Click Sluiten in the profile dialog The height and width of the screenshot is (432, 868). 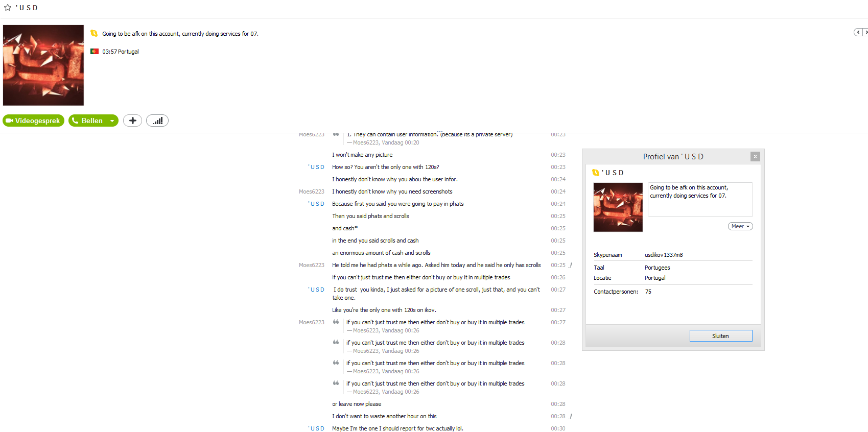tap(720, 335)
